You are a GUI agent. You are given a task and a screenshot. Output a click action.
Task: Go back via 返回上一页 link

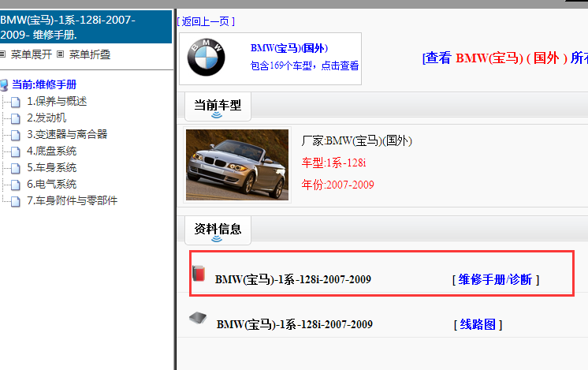tap(206, 21)
